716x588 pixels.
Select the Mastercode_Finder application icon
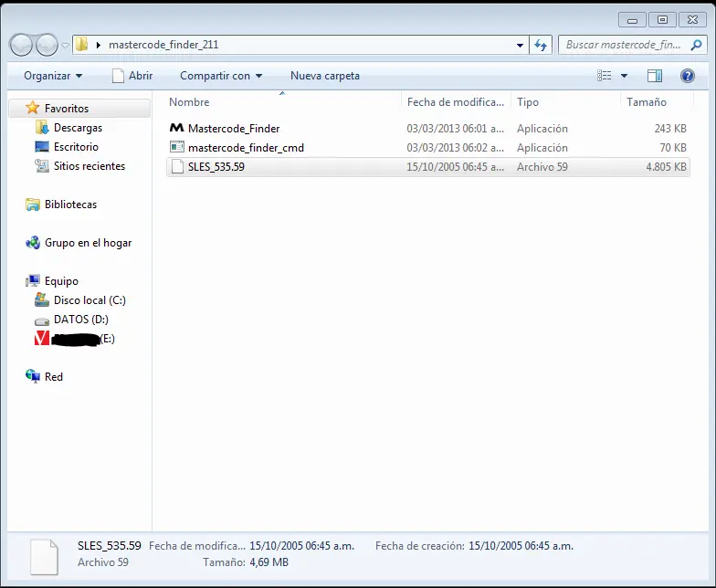tap(177, 128)
